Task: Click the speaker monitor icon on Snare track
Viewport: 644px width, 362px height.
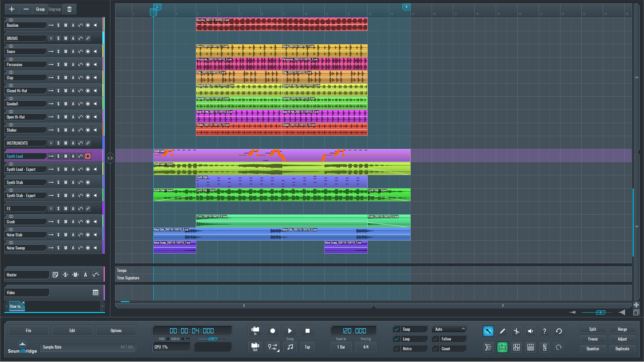Action: 95,52
